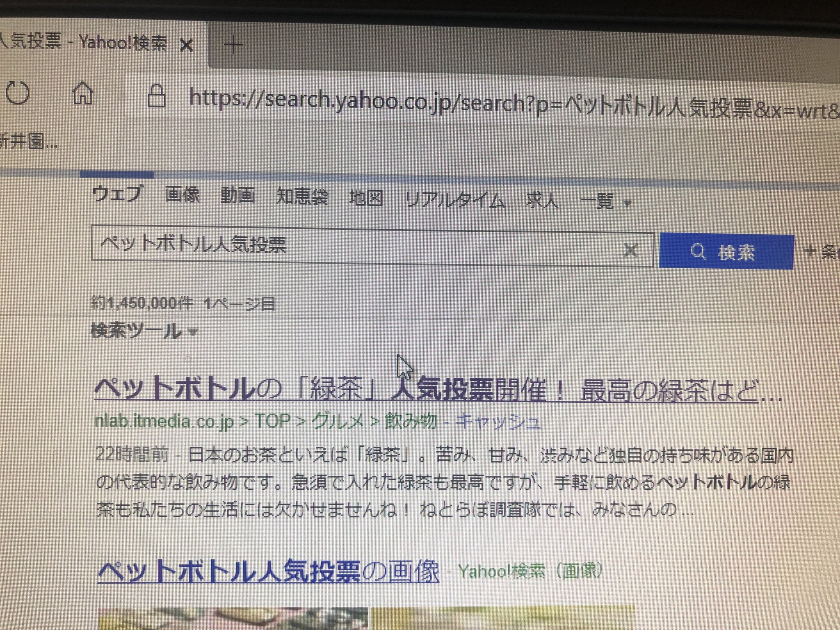
Task: Expand the 一覧 dropdown menu
Action: point(605,202)
